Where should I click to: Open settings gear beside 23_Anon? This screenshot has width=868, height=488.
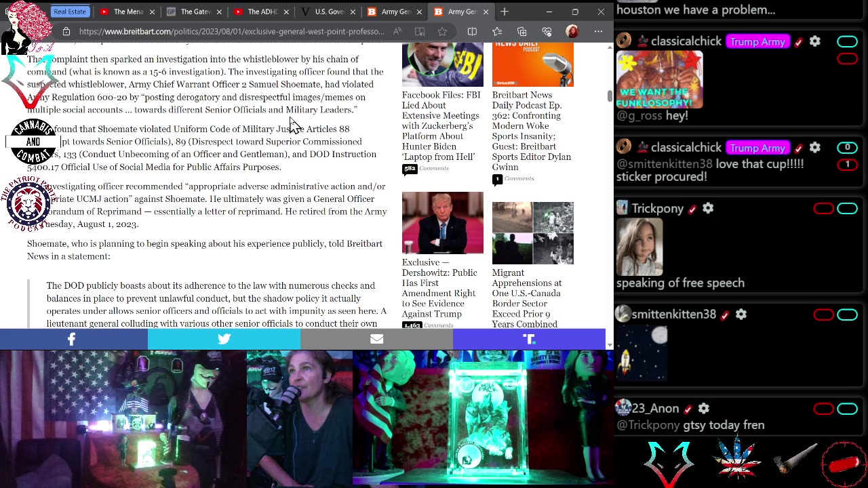pyautogui.click(x=704, y=408)
